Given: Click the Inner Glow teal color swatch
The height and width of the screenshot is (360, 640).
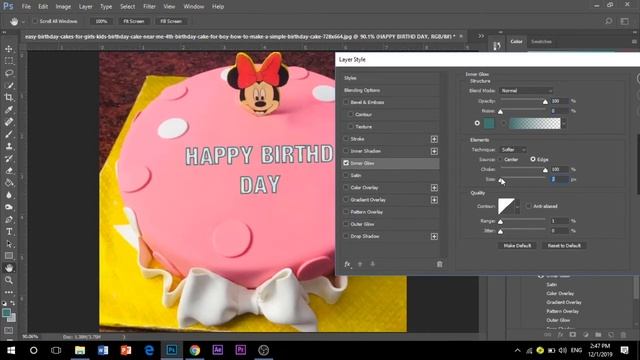Looking at the screenshot, I should click(x=489, y=123).
